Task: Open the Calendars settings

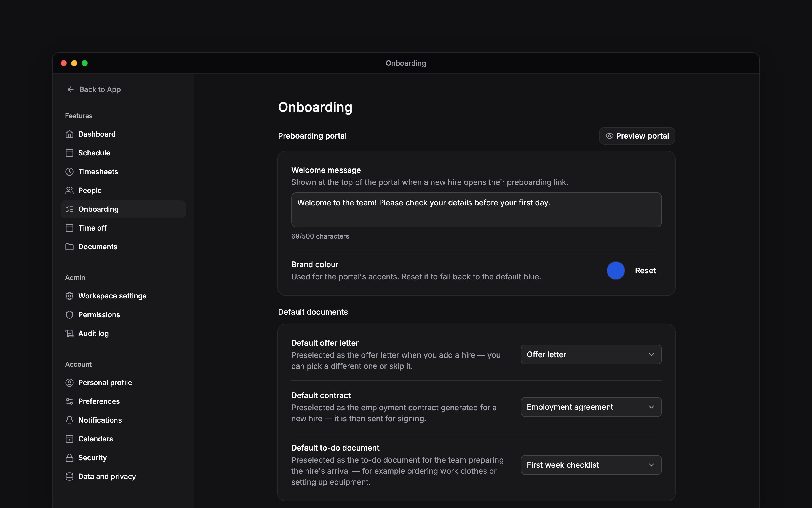Action: (x=123, y=439)
